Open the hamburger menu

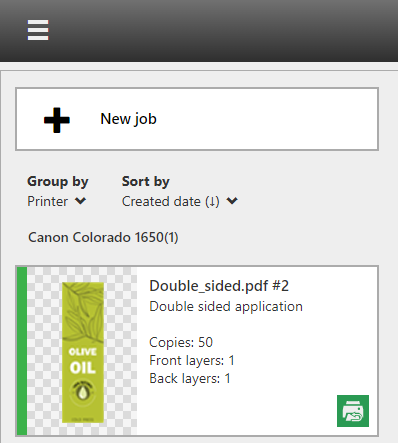pos(38,30)
